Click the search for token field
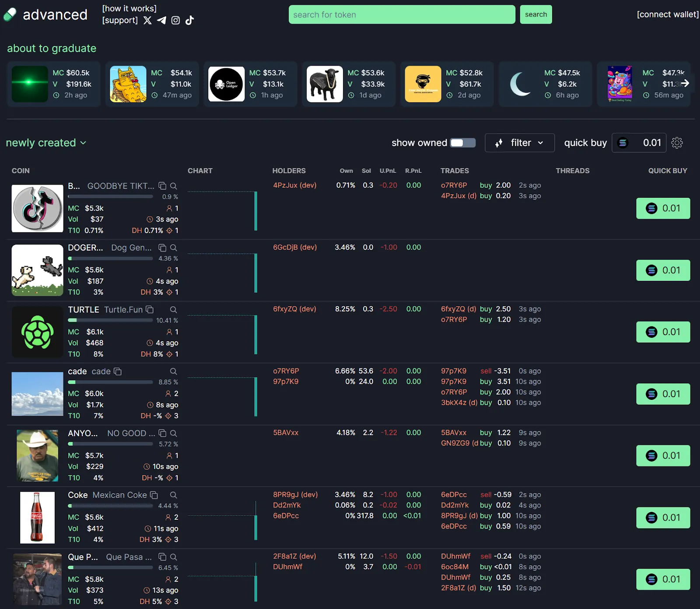The image size is (700, 609). (402, 14)
